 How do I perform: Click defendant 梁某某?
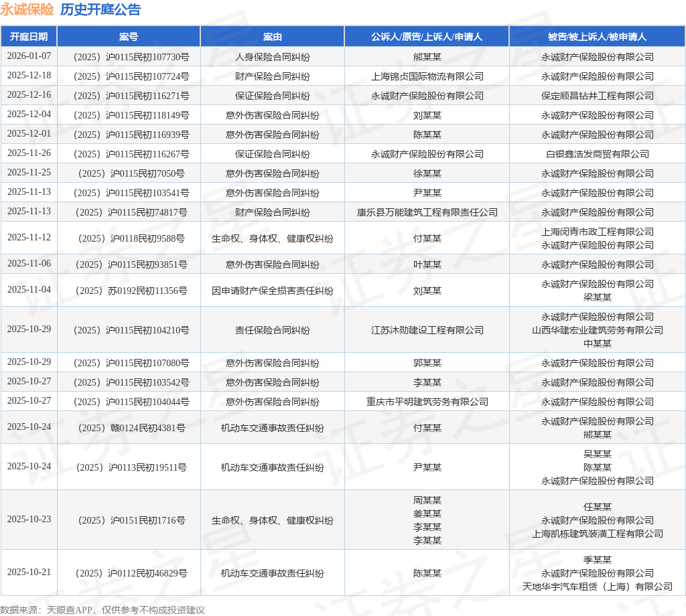click(597, 297)
